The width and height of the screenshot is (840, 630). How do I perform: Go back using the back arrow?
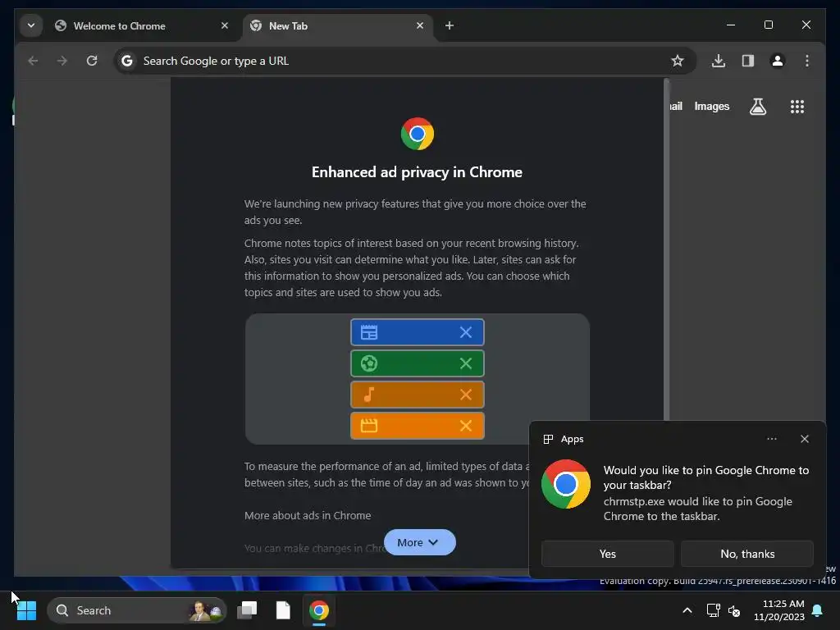tap(33, 61)
